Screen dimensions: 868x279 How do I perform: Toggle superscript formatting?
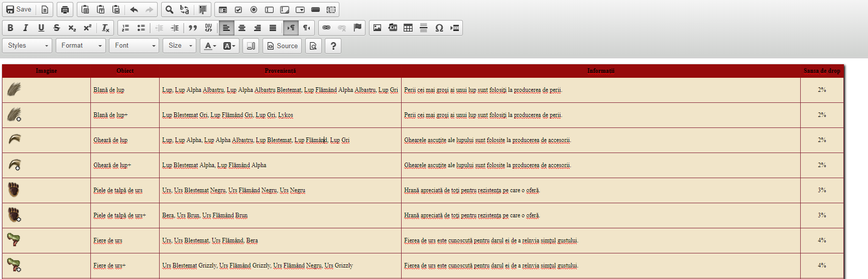point(87,28)
